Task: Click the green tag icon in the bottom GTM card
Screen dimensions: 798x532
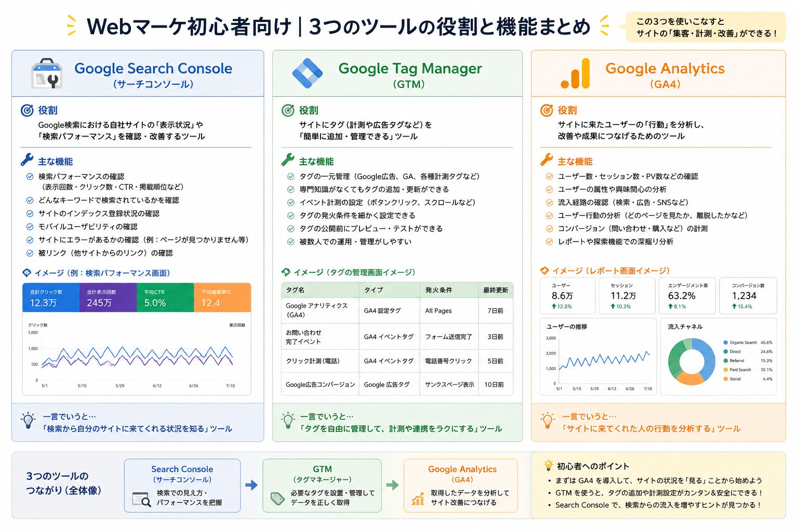Action: tap(277, 499)
